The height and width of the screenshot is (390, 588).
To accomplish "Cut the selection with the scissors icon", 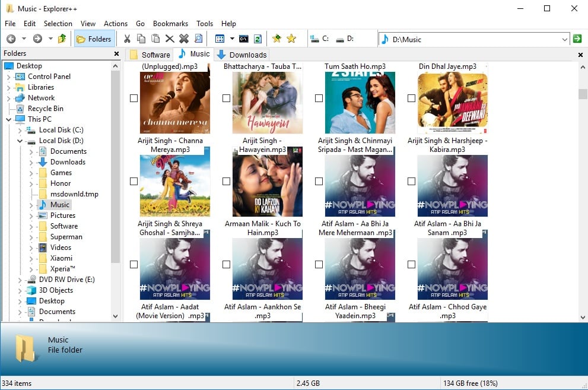I will coord(127,39).
